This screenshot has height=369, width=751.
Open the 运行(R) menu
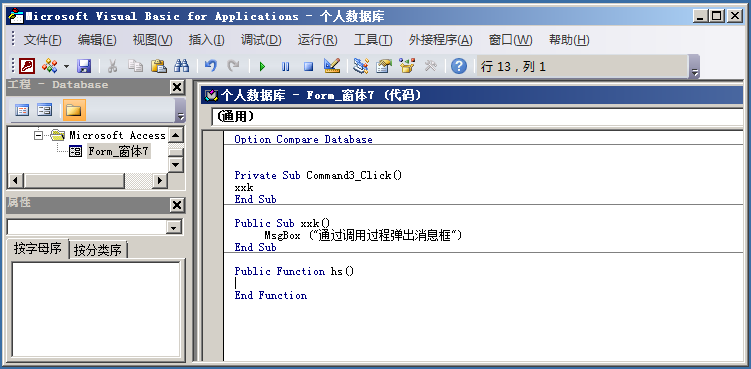(318, 40)
